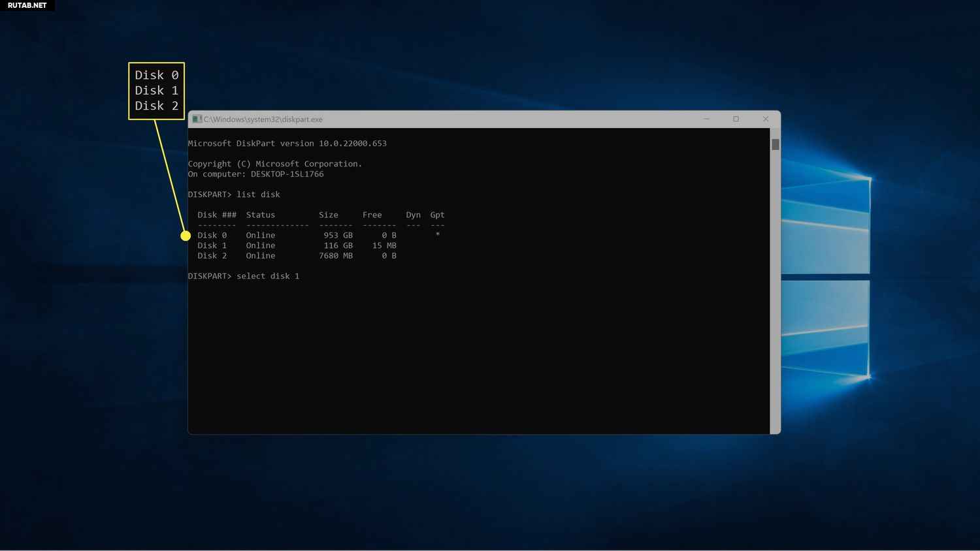Click the '15 MB' free space value
The width and height of the screenshot is (980, 551).
click(x=384, y=245)
